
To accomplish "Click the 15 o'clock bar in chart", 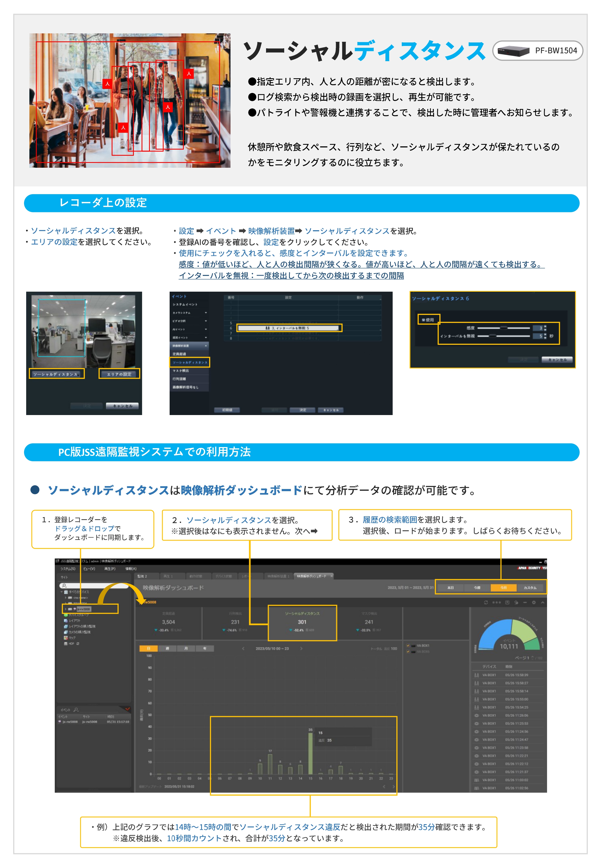I will point(310,753).
